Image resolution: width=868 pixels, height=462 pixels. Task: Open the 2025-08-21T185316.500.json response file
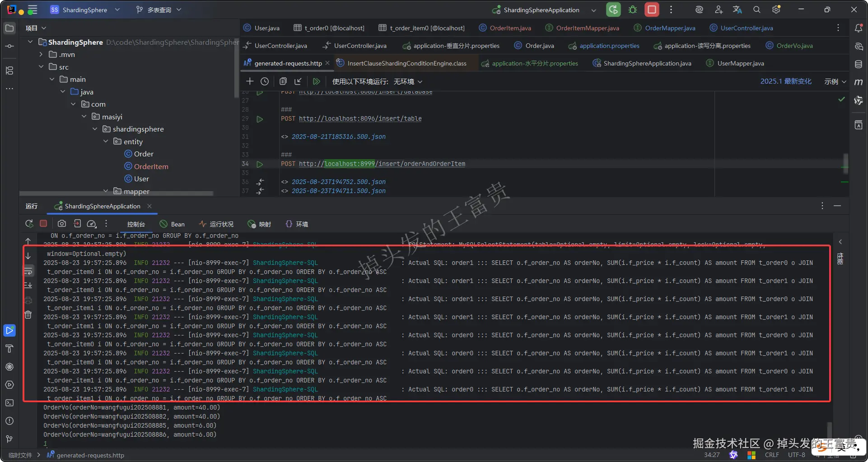tap(339, 137)
